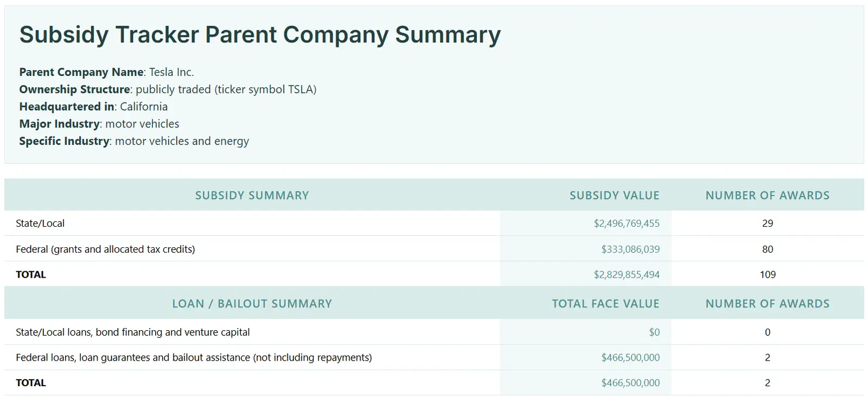Click the State/Local award count 29
The width and height of the screenshot is (868, 397).
tap(767, 223)
